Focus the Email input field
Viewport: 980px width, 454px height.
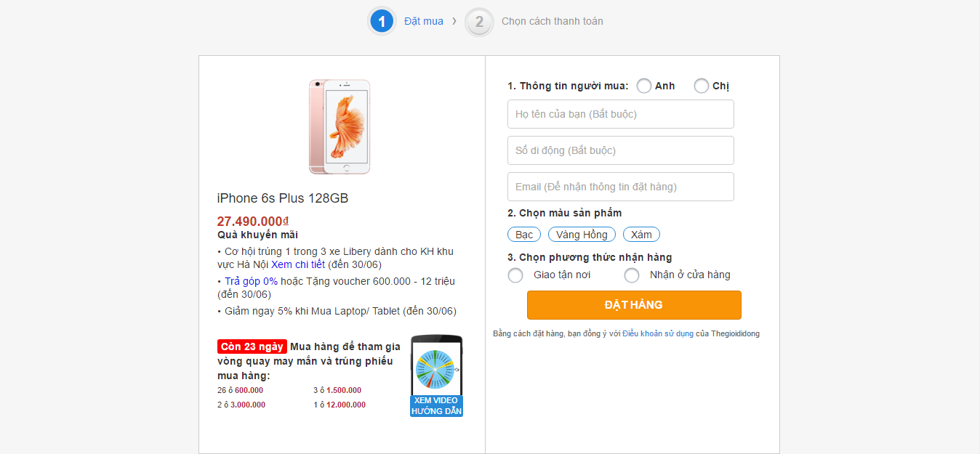tap(620, 187)
